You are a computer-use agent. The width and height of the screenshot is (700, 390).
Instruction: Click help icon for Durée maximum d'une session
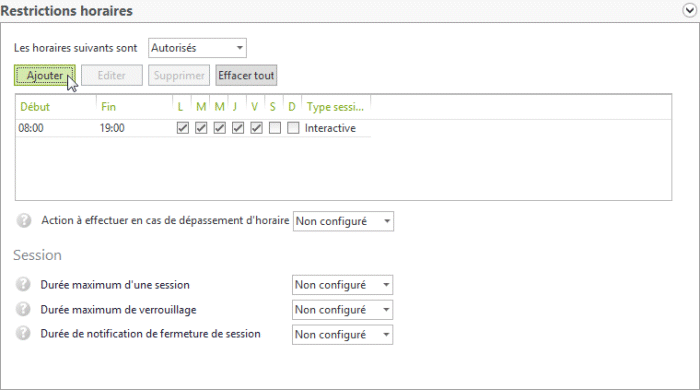pos(23,284)
